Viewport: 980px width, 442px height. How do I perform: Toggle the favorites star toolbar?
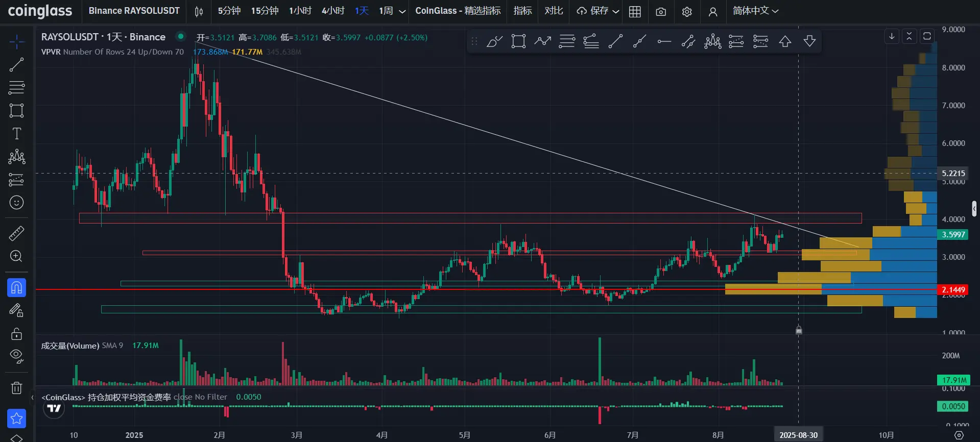[x=16, y=419]
